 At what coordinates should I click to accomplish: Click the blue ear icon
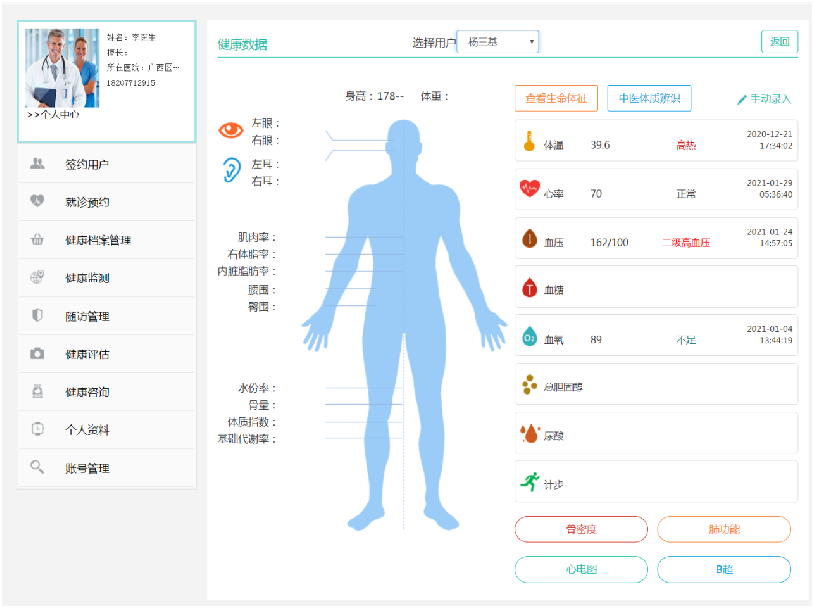pyautogui.click(x=231, y=170)
